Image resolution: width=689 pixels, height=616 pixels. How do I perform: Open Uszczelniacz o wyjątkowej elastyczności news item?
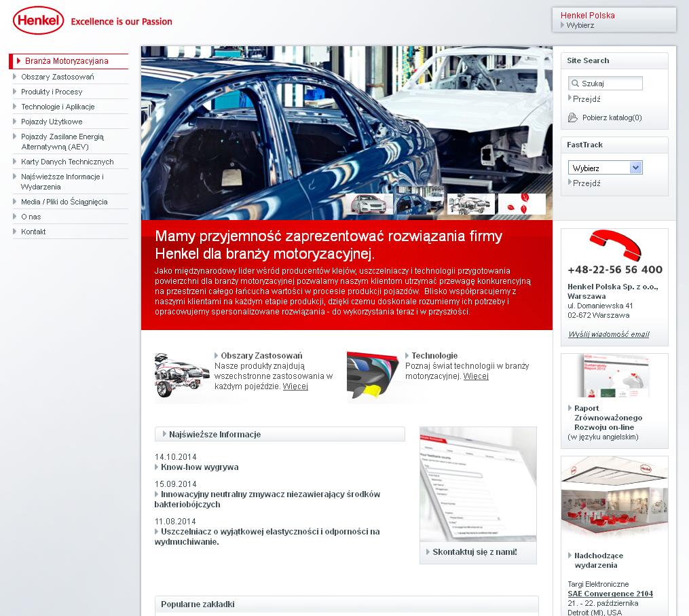tap(267, 537)
